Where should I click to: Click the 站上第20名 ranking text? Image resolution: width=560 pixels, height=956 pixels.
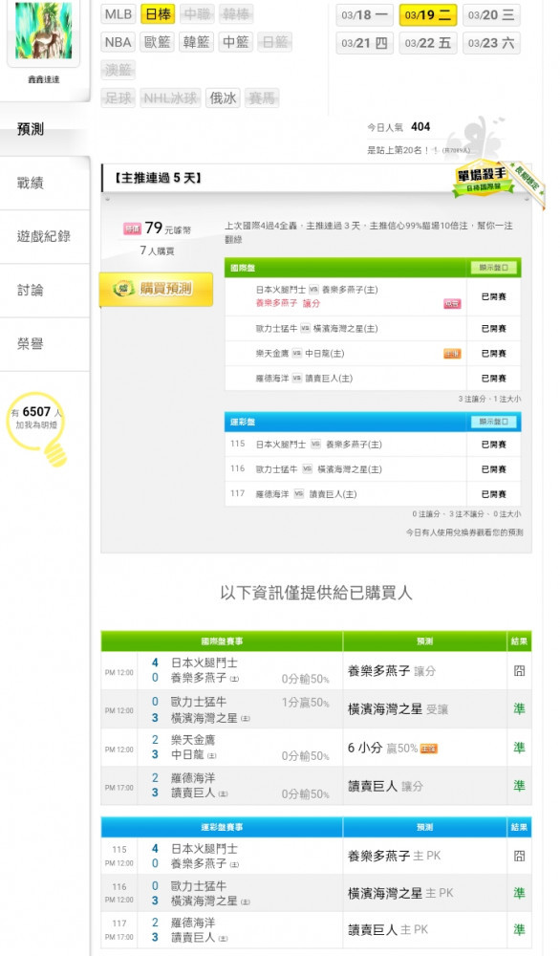[x=418, y=150]
